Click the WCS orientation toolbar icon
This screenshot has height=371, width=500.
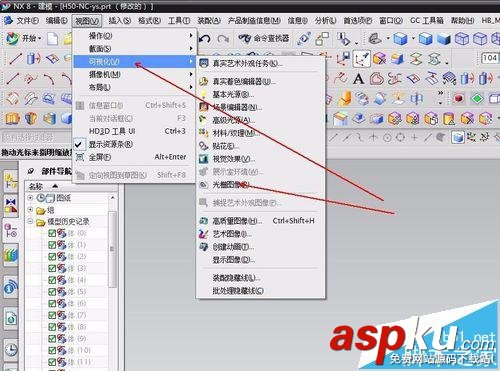pyautogui.click(x=361, y=59)
